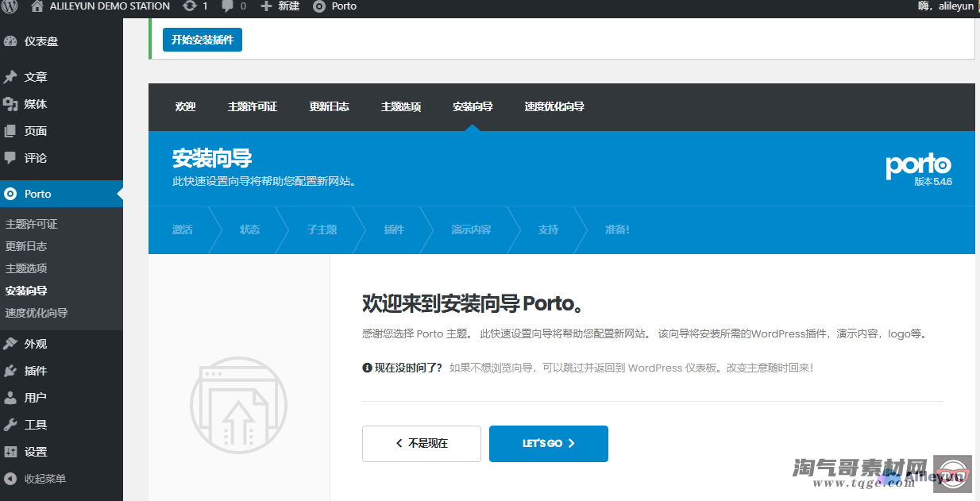
Task: Go to the 准备! wizard step
Action: pos(617,229)
